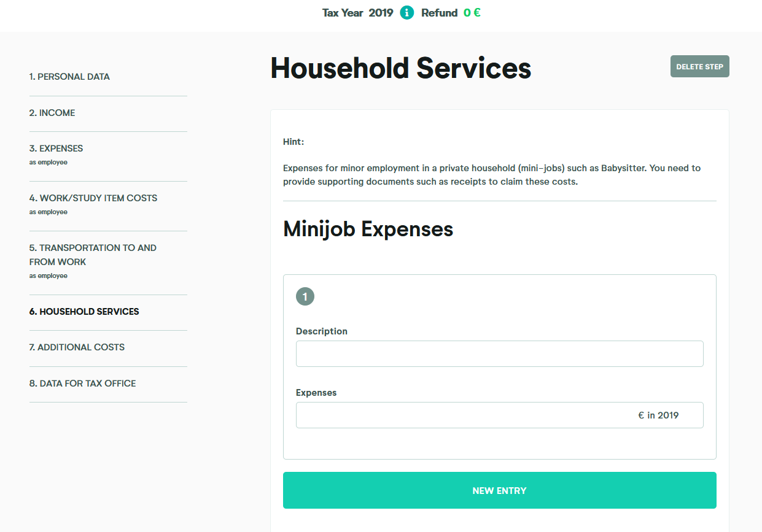Click the Refund 0 € amount

(472, 13)
